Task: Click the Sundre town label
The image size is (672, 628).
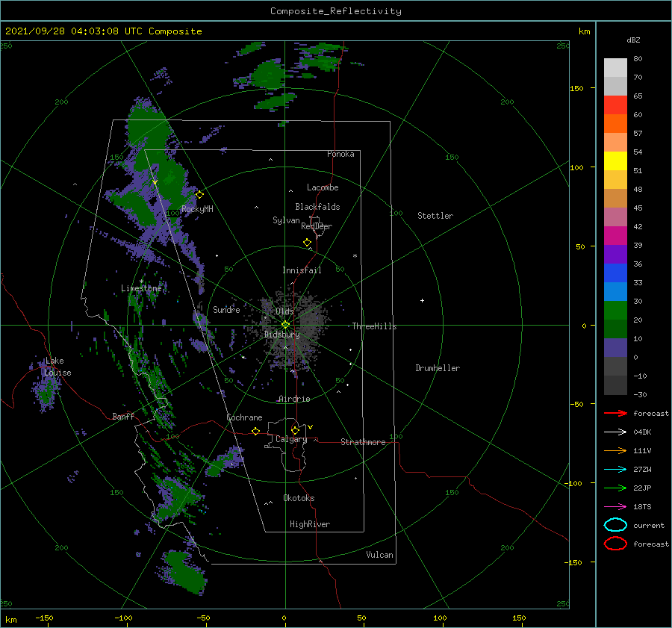Action: (226, 309)
